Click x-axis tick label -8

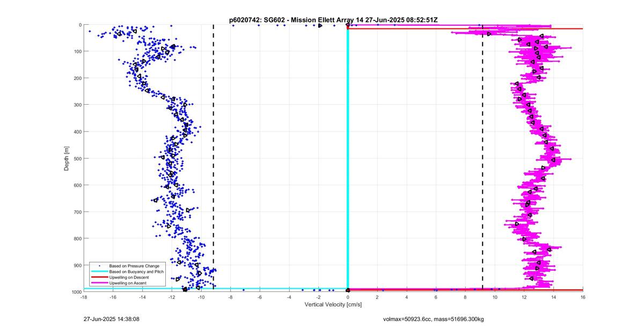coord(231,297)
